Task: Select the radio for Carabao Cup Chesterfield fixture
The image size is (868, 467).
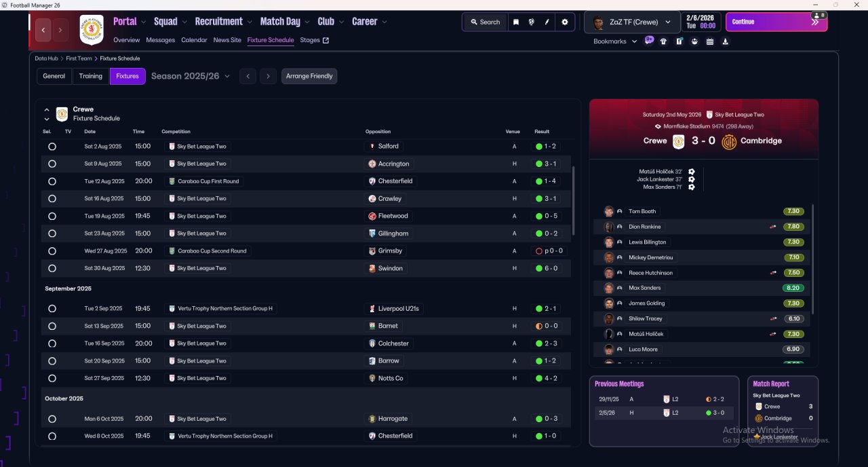Action: pos(52,181)
